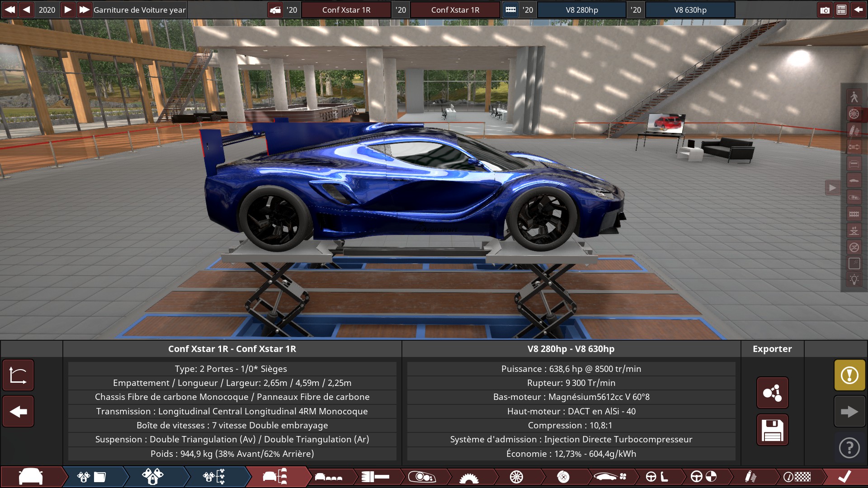This screenshot has width=868, height=488.
Task: Click the car icon in the top bar
Action: (275, 9)
